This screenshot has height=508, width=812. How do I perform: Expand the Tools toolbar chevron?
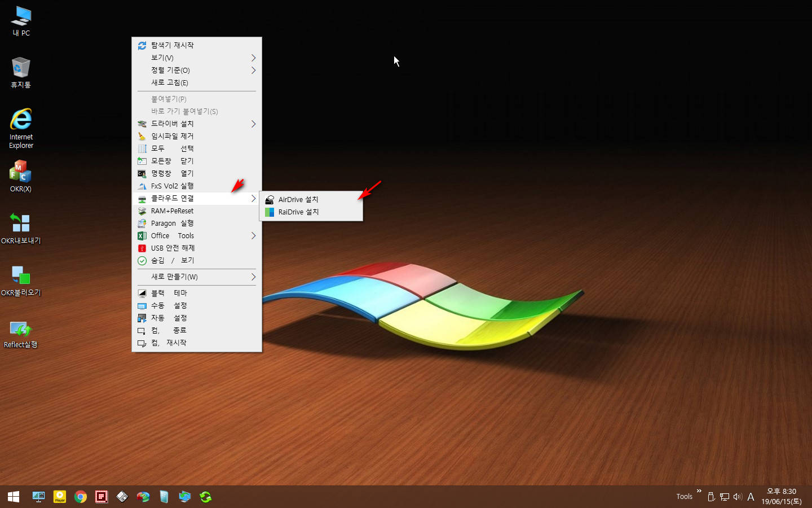point(699,491)
